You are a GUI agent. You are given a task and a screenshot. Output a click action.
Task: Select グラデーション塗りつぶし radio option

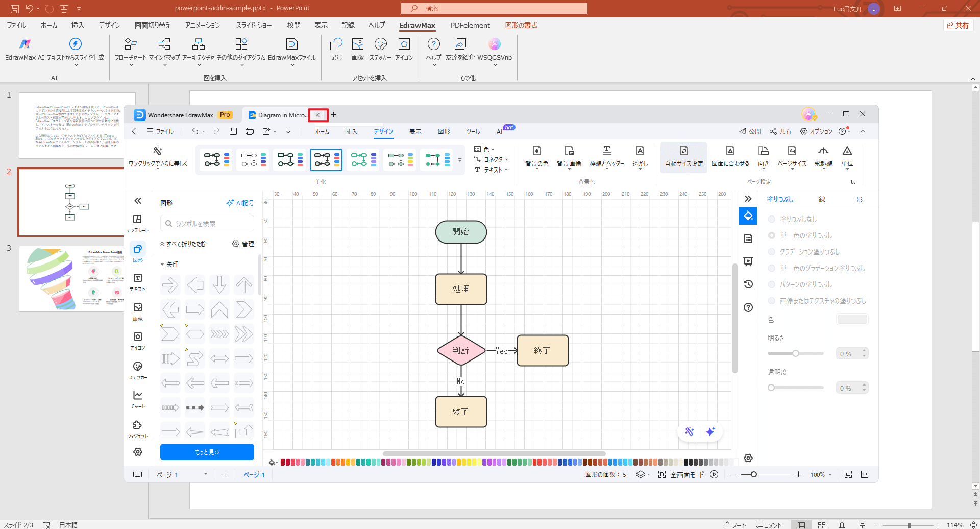pyautogui.click(x=772, y=252)
